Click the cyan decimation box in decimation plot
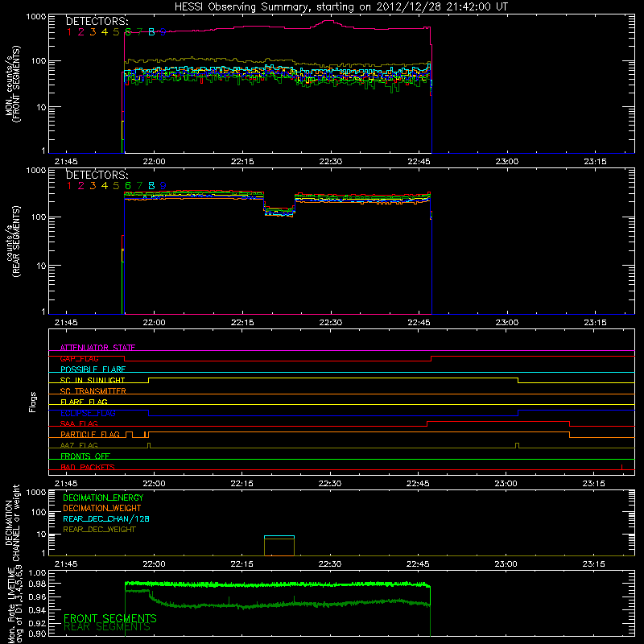 point(279,536)
